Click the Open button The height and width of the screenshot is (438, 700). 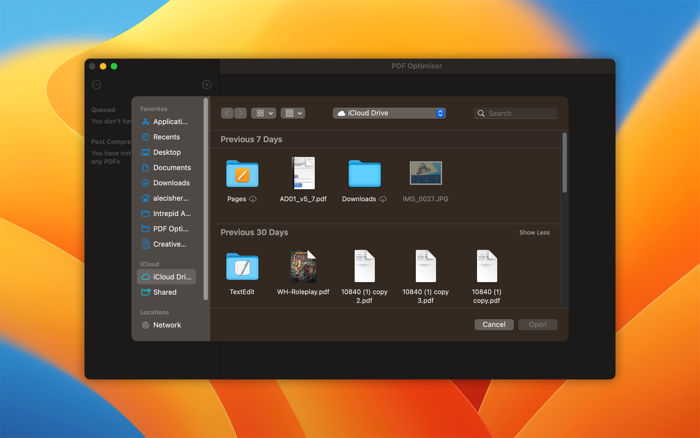[x=538, y=325]
